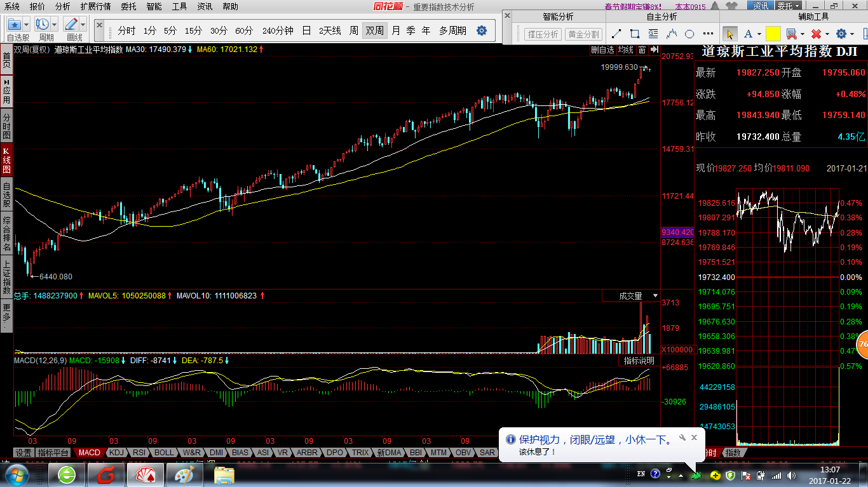The height and width of the screenshot is (487, 868).
Task: Select the 周 weekly period
Action: pos(354,30)
